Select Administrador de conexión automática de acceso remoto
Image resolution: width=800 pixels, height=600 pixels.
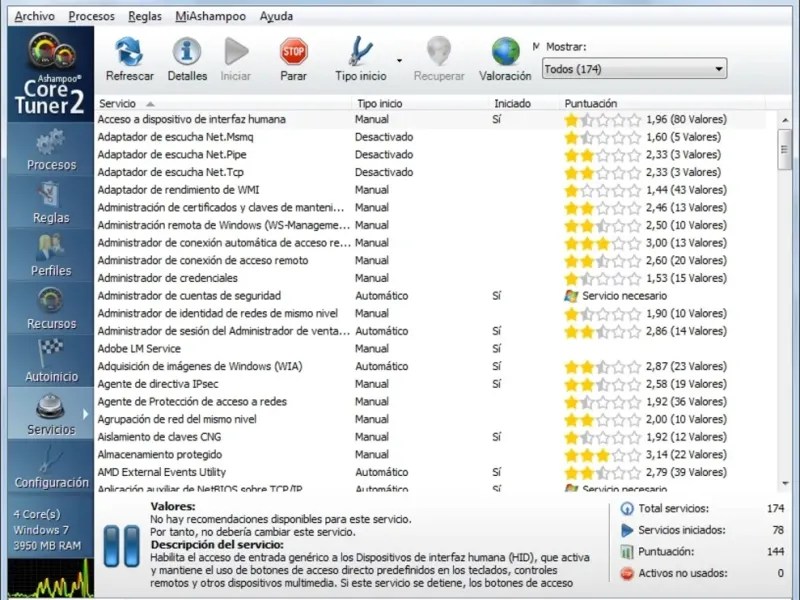point(431,243)
